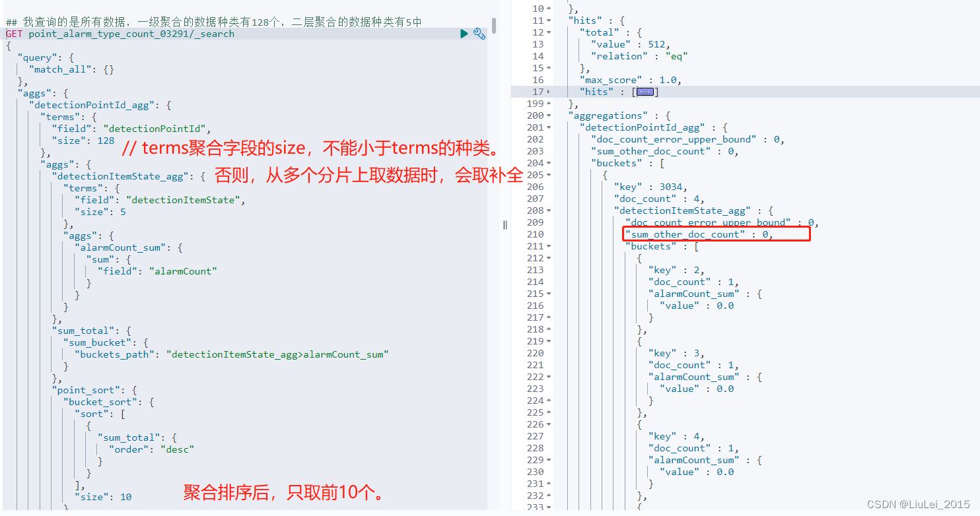980x516 pixels.
Task: Collapse bucket object at line 226
Action: point(549,424)
